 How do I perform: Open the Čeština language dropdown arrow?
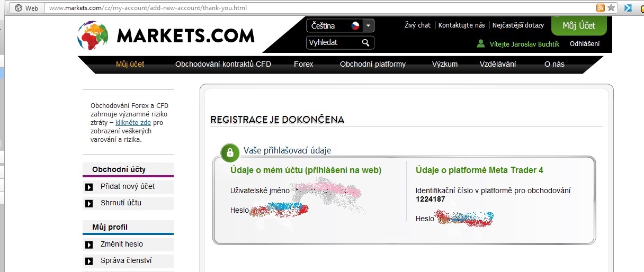pos(369,25)
